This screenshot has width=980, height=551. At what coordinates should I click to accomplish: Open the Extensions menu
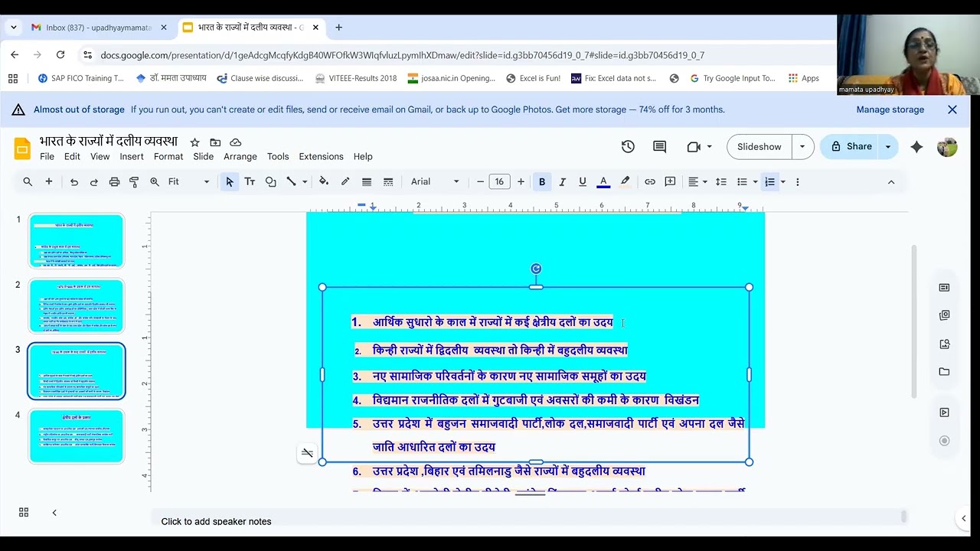pos(321,156)
